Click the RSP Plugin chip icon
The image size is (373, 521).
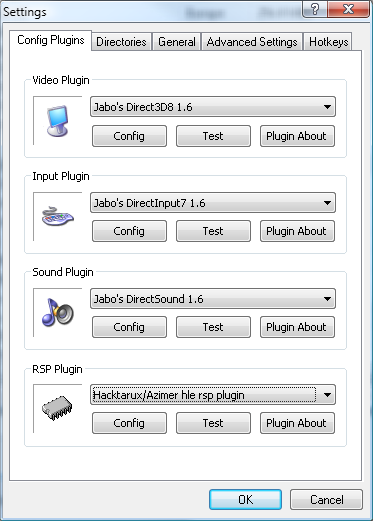(57, 408)
